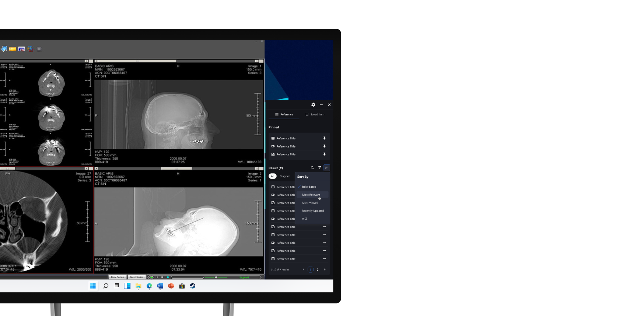Click the search icon beside Result (#)
This screenshot has height=316, width=644.
[312, 168]
